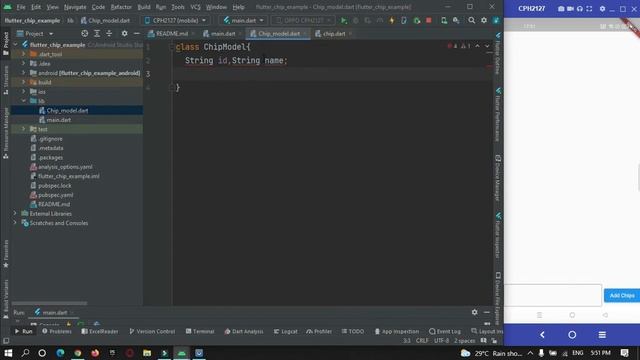
Task: Enter fullscreen in CPH2127 mirror window
Action: pos(589,9)
